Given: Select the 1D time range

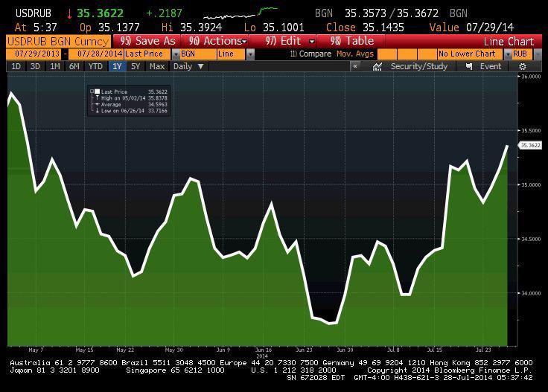Looking at the screenshot, I should tap(16, 66).
